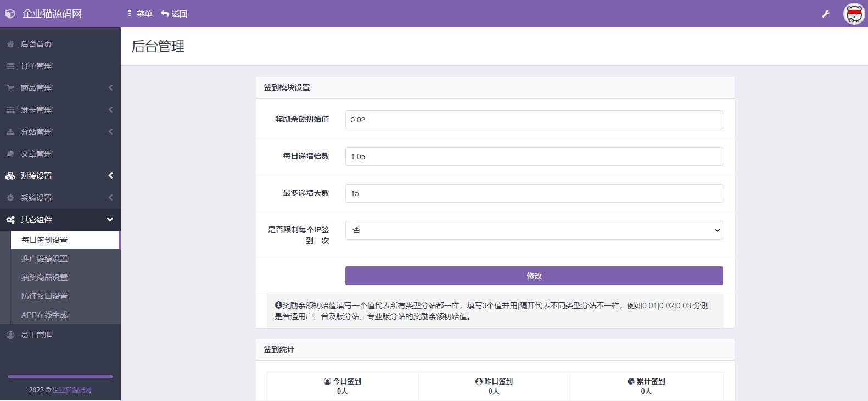Click the shopping cart icon beside 商品管理

(10, 88)
